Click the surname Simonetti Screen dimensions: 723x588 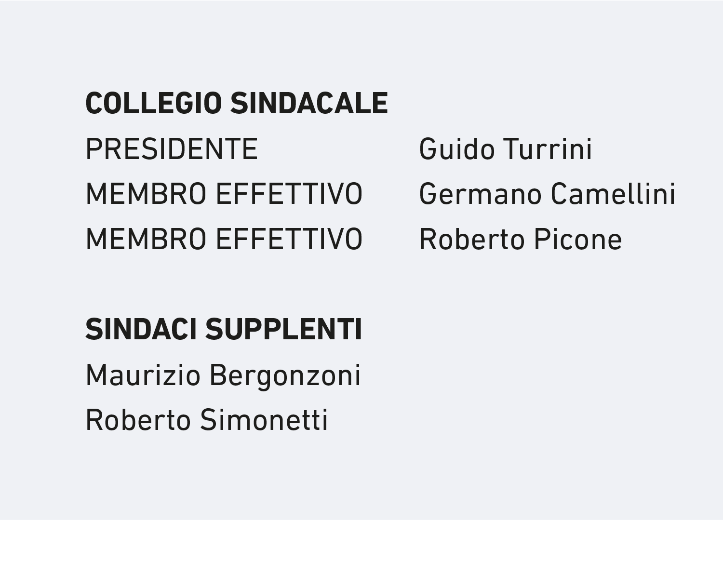[x=264, y=420]
